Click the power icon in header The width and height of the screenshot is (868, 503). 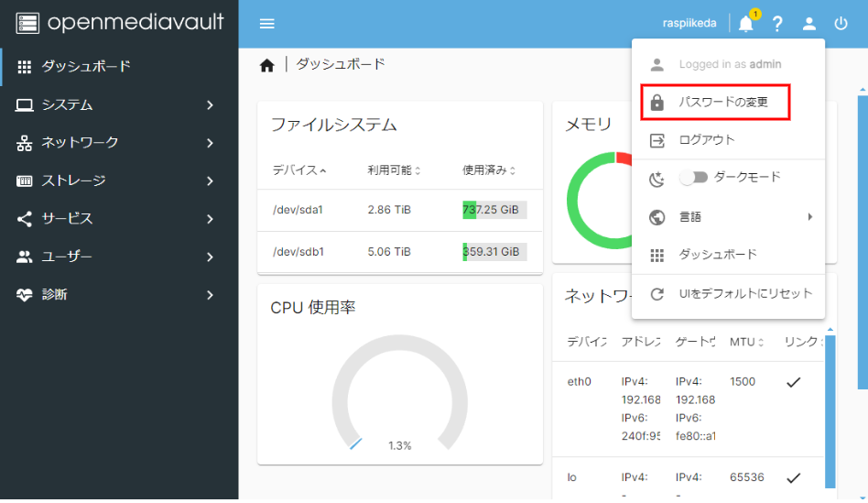click(841, 24)
